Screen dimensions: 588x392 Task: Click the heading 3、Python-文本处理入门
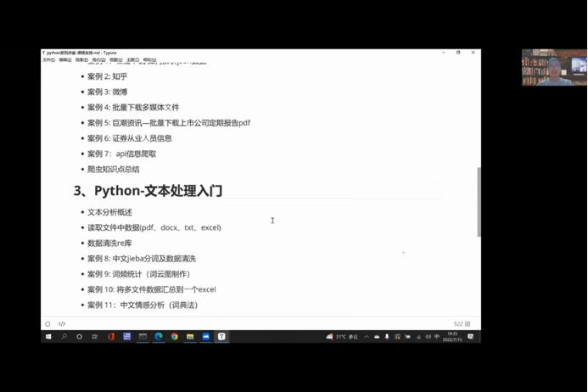click(x=148, y=191)
